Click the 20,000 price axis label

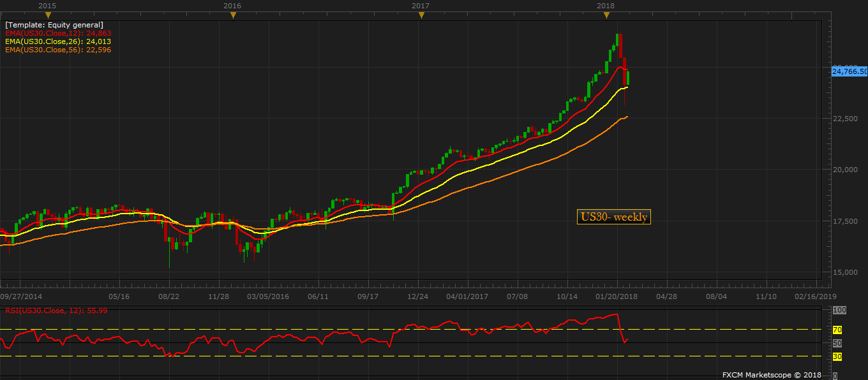[x=849, y=170]
